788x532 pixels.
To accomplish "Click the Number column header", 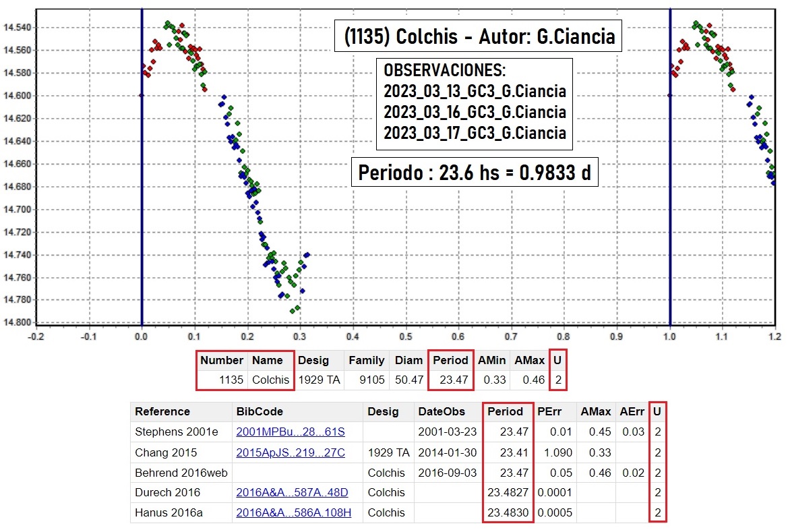I will click(222, 360).
